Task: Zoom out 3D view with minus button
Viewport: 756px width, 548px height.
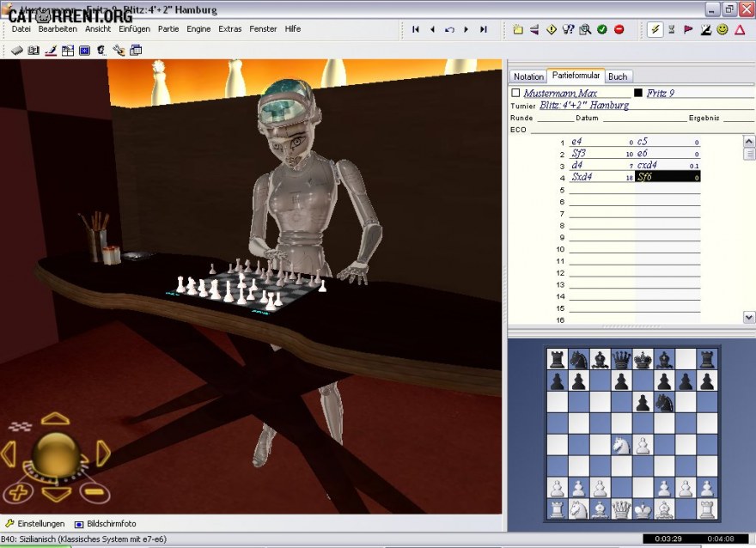Action: [94, 492]
